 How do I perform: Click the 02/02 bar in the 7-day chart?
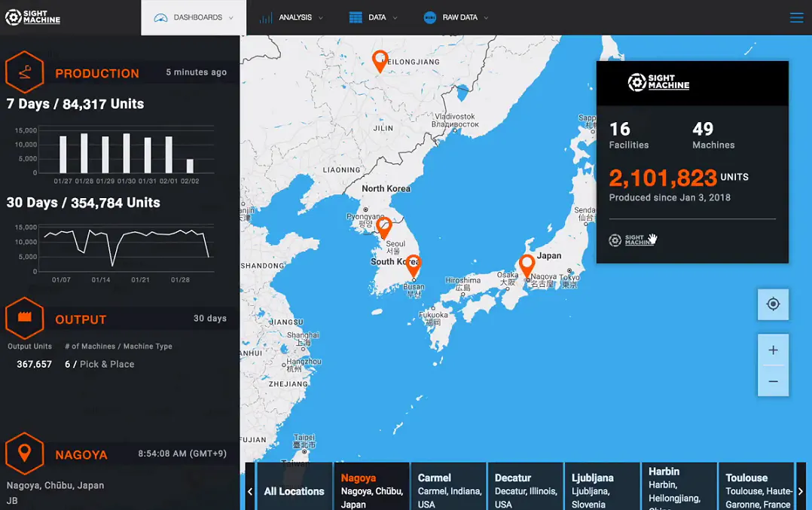pyautogui.click(x=190, y=166)
